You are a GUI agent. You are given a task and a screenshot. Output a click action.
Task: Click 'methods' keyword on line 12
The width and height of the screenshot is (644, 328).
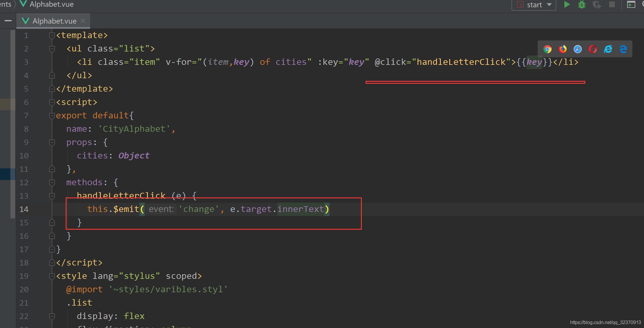click(84, 182)
